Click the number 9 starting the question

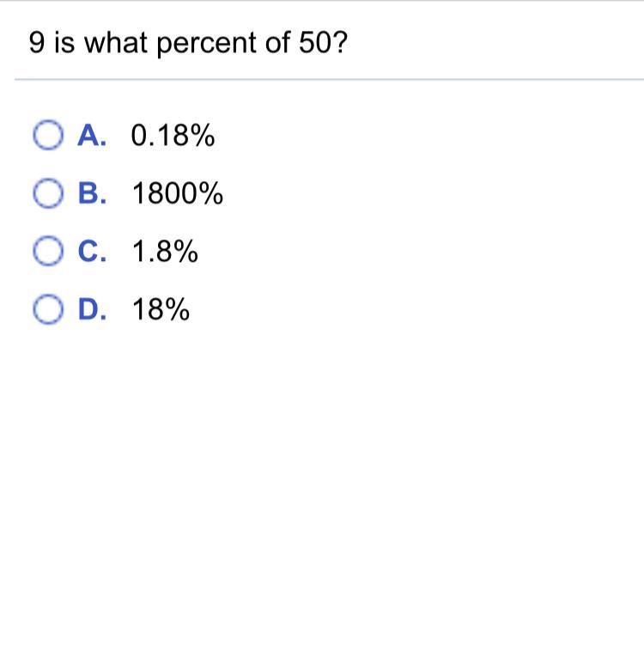tap(36, 43)
